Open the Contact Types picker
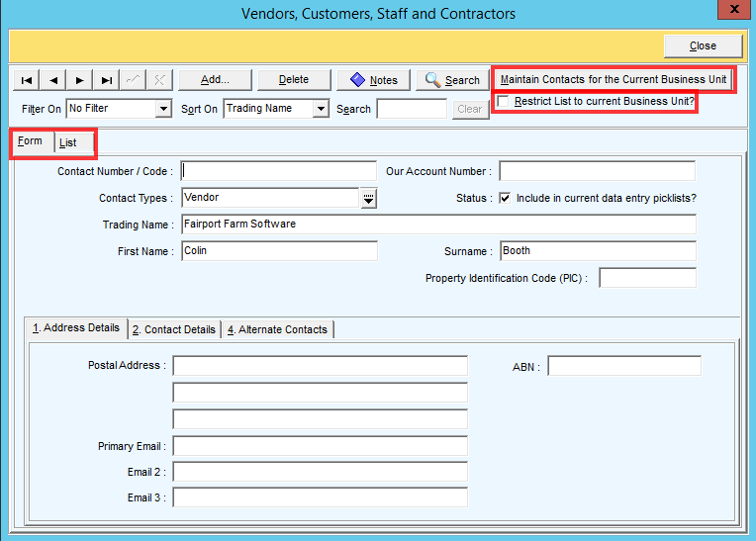 [368, 198]
